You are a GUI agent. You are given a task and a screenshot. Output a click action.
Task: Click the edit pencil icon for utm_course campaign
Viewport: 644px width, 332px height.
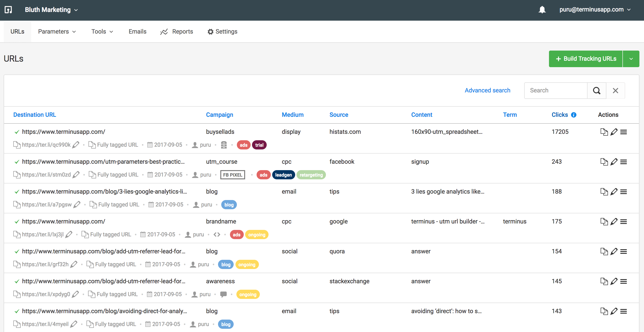point(614,161)
